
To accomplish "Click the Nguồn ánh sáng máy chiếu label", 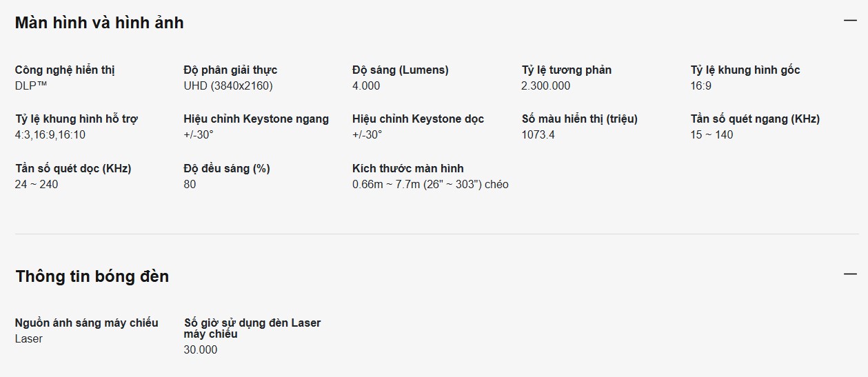I will tap(87, 323).
